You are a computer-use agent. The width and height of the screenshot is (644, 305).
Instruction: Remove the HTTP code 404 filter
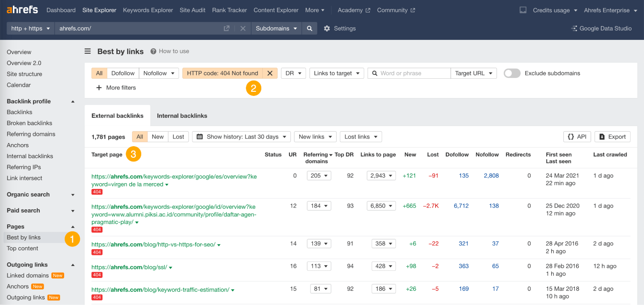[x=270, y=73]
